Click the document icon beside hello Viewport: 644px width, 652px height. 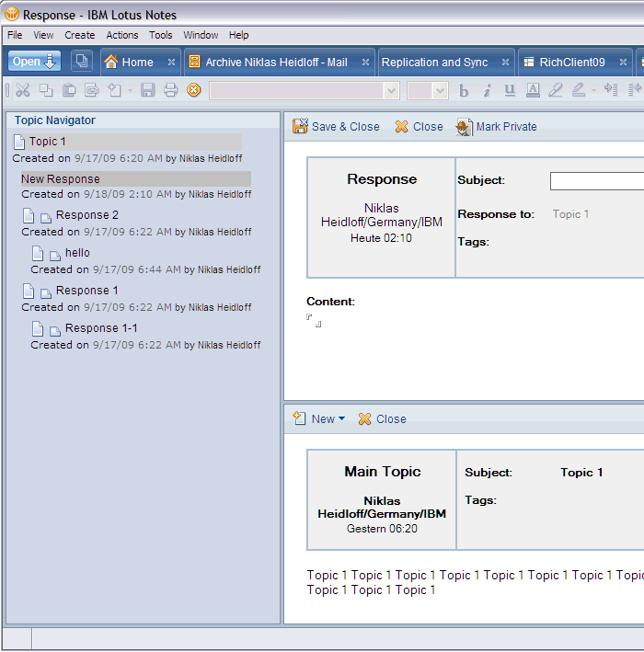coord(38,253)
